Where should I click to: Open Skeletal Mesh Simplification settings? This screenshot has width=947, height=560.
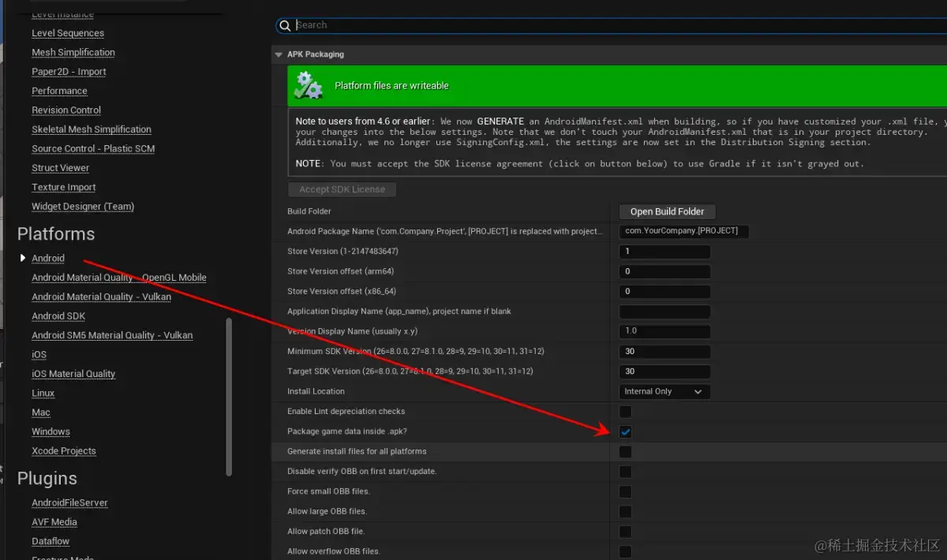[92, 129]
